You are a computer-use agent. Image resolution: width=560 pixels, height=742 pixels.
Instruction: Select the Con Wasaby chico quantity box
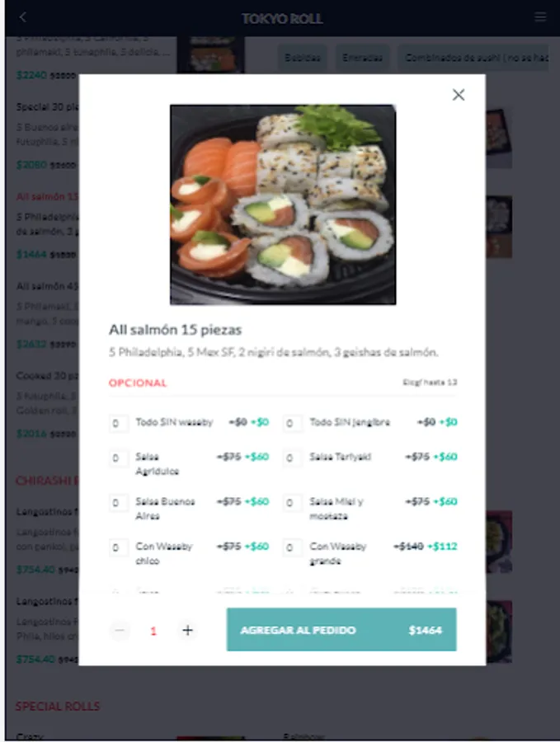pos(116,547)
